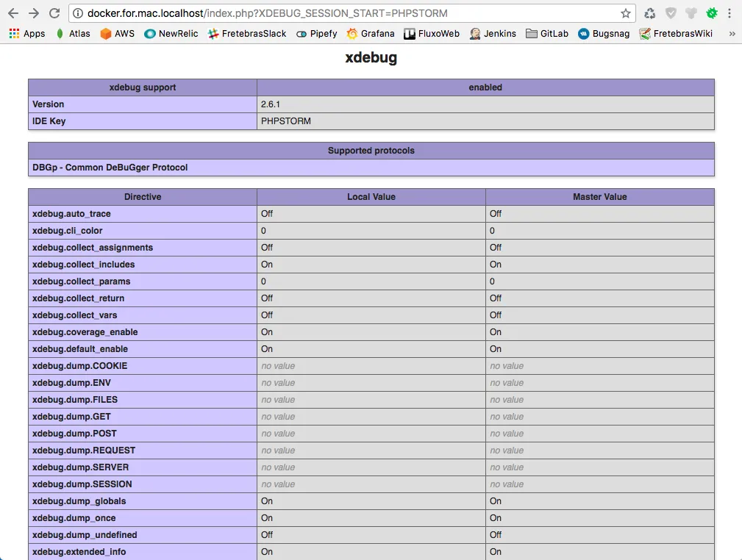Open the gray shield extension
The height and width of the screenshot is (560, 742).
point(671,13)
